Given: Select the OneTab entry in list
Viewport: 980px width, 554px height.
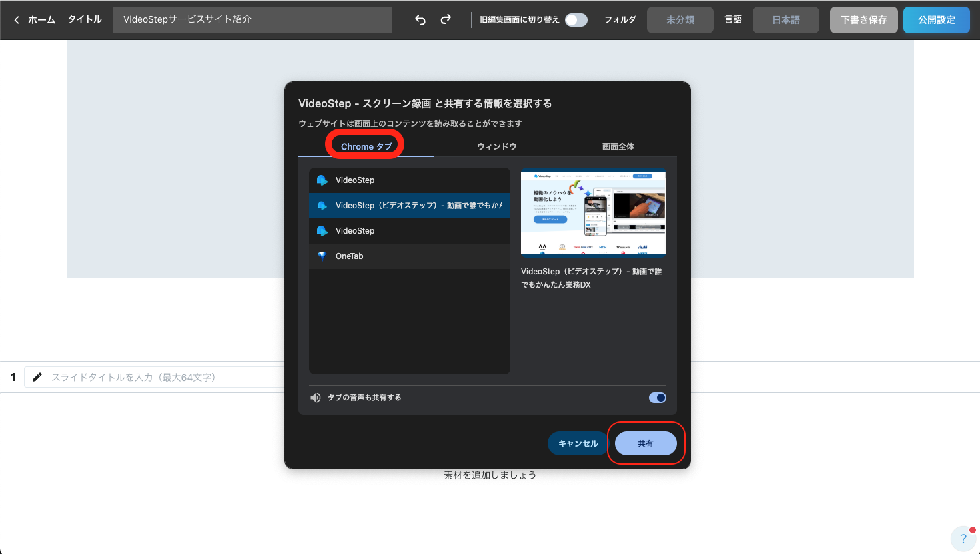Looking at the screenshot, I should tap(410, 256).
